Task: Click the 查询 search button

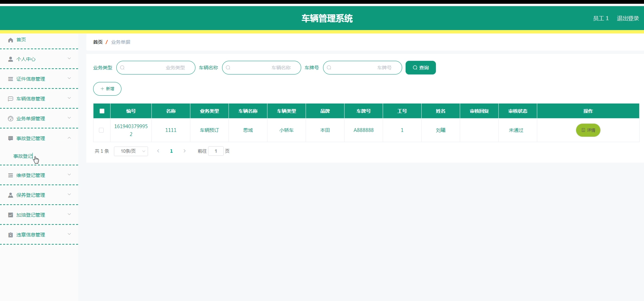Action: [421, 68]
